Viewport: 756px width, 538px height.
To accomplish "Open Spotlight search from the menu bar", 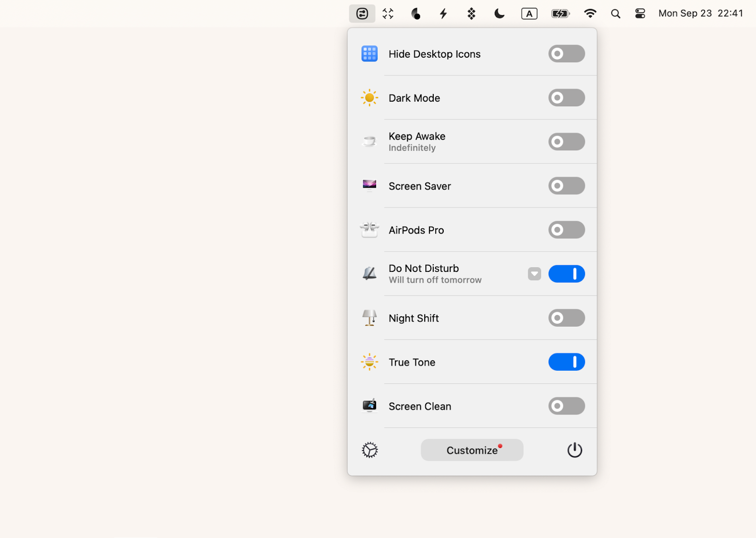I will (x=615, y=13).
